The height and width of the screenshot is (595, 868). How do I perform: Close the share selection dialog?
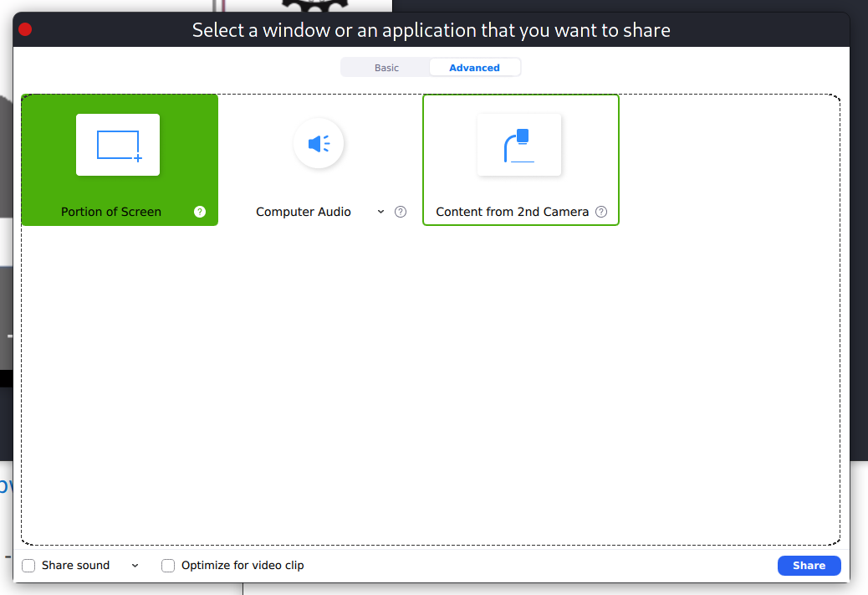(25, 29)
